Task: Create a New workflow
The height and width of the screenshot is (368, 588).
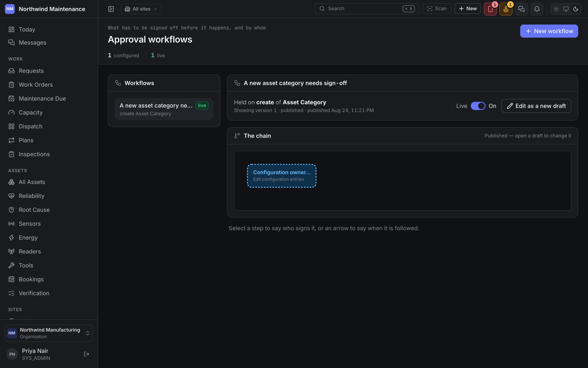Action: [549, 31]
